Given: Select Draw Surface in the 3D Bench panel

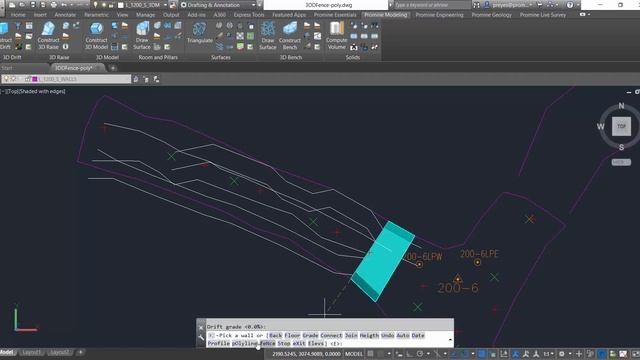Looking at the screenshot, I should (268, 36).
